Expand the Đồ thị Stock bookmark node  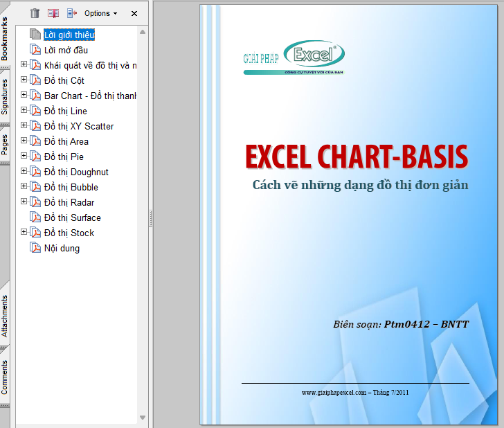coord(24,232)
